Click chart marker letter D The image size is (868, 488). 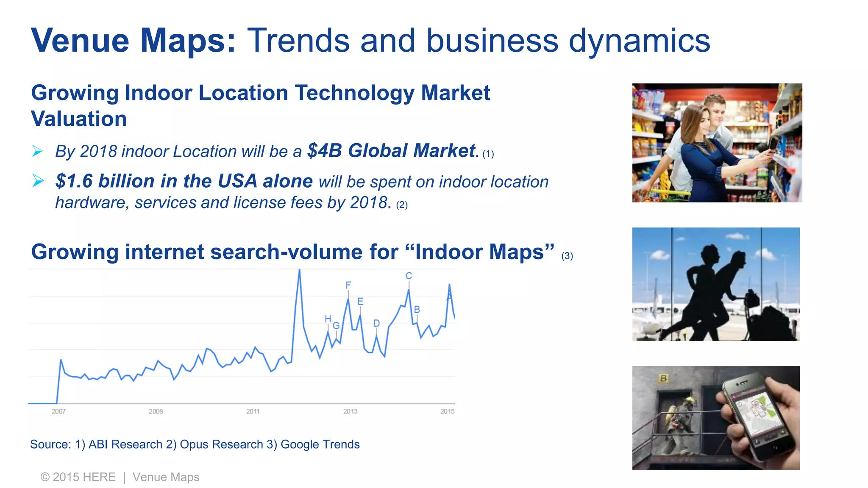click(x=376, y=323)
